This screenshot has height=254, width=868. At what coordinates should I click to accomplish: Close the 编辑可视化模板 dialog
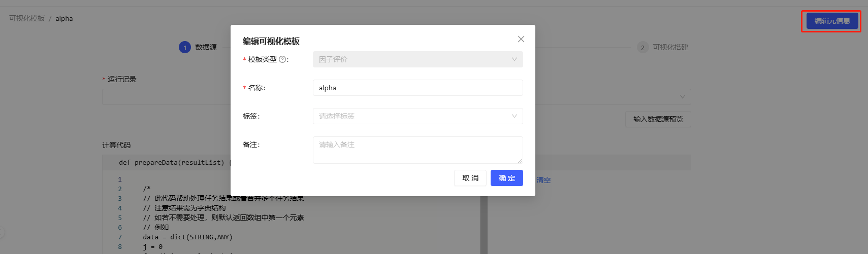[521, 39]
